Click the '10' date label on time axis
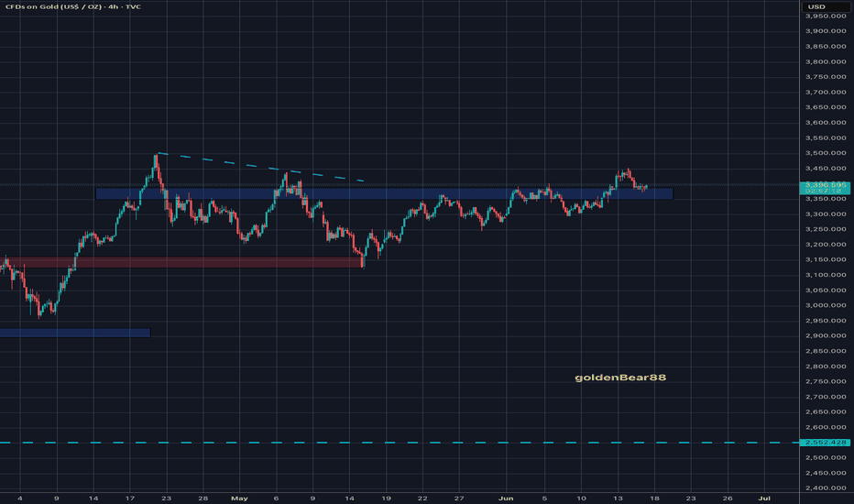 581,498
